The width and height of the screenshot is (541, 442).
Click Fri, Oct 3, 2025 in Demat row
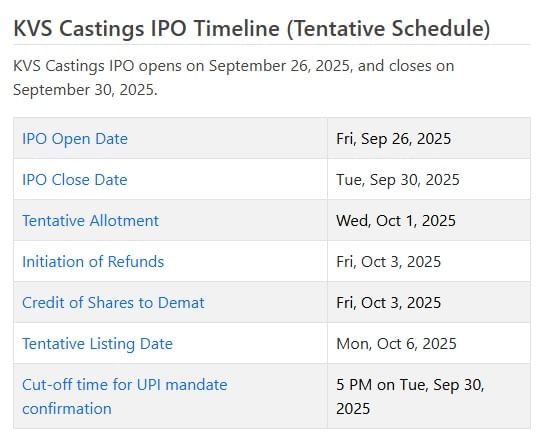click(388, 303)
